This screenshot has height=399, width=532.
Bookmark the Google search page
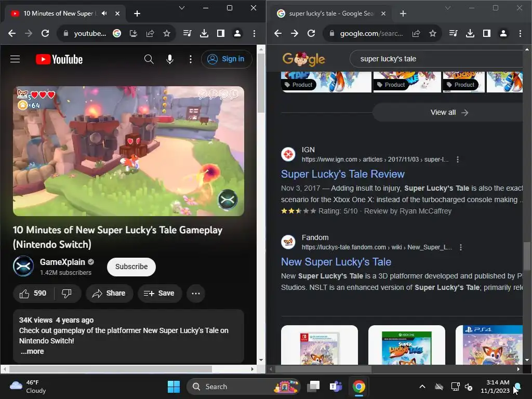(x=433, y=33)
